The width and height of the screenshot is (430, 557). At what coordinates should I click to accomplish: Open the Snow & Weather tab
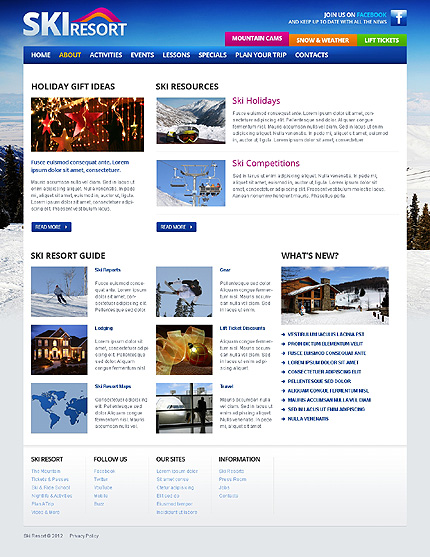[323, 40]
